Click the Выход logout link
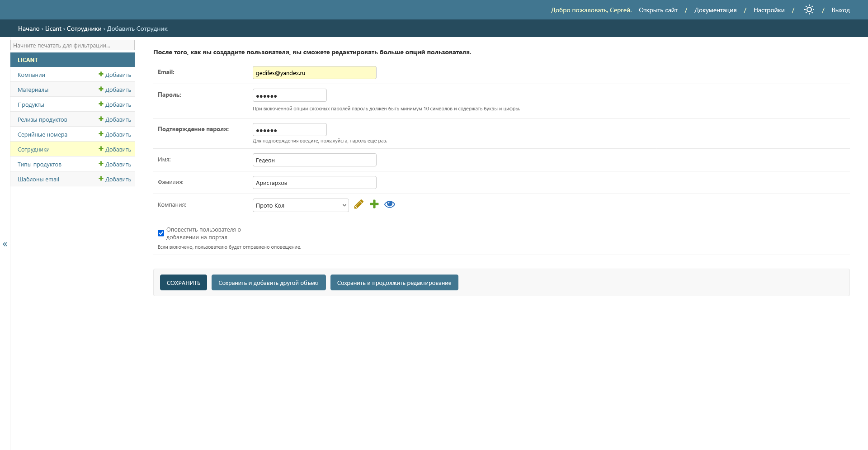Screen dimensions: 868x450 840,10
